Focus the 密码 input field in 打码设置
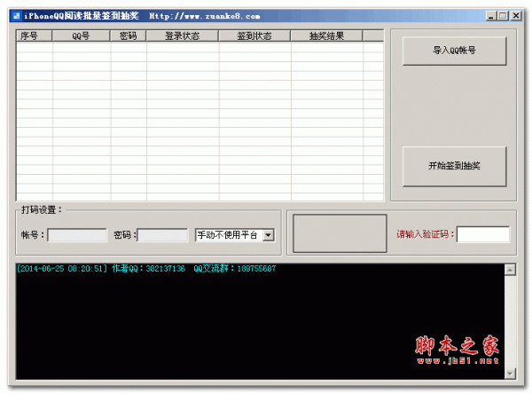Viewport: 532px width, 394px height. 162,235
